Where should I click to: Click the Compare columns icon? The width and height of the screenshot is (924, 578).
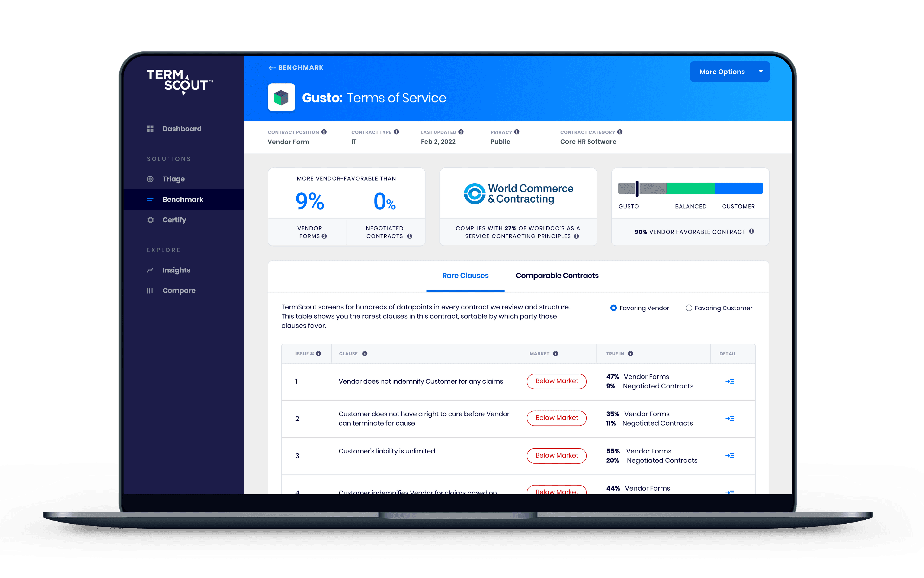tap(150, 290)
